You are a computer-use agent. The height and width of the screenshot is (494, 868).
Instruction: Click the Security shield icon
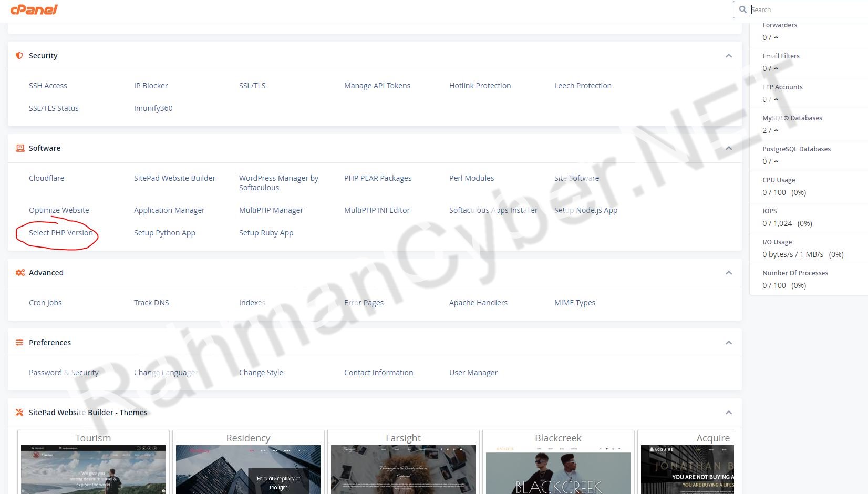click(x=19, y=56)
